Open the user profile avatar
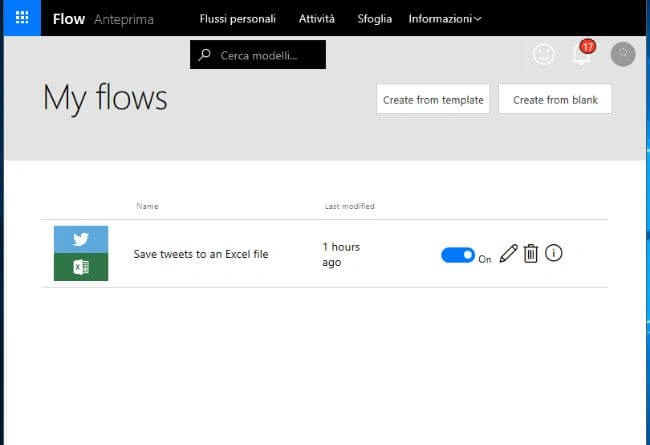 623,54
